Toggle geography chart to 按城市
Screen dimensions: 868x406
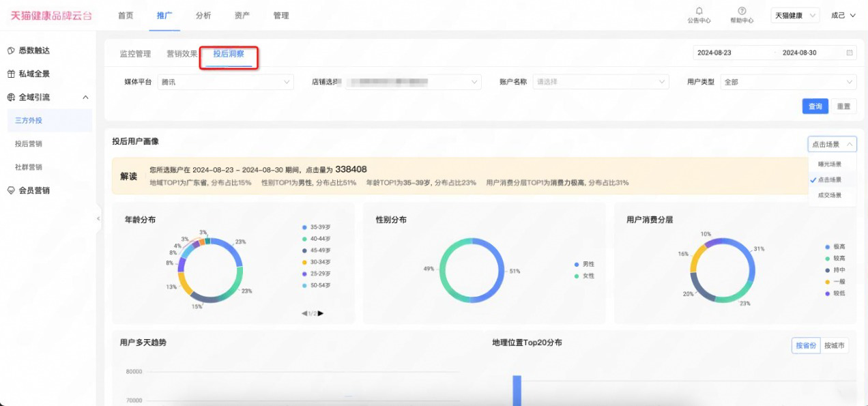[834, 345]
